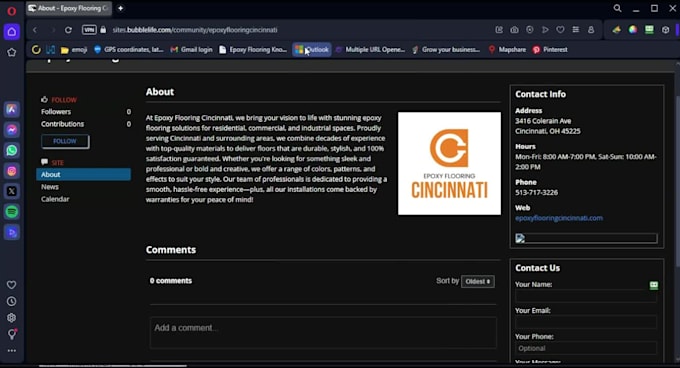The image size is (680, 368).
Task: Open the Mapshare bookmark
Action: coord(507,50)
